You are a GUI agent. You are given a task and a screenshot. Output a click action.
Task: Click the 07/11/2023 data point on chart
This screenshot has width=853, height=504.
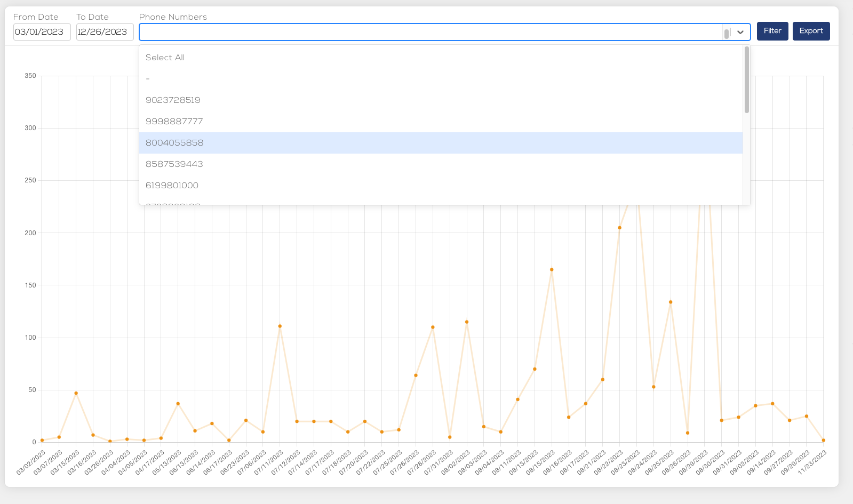(x=280, y=326)
